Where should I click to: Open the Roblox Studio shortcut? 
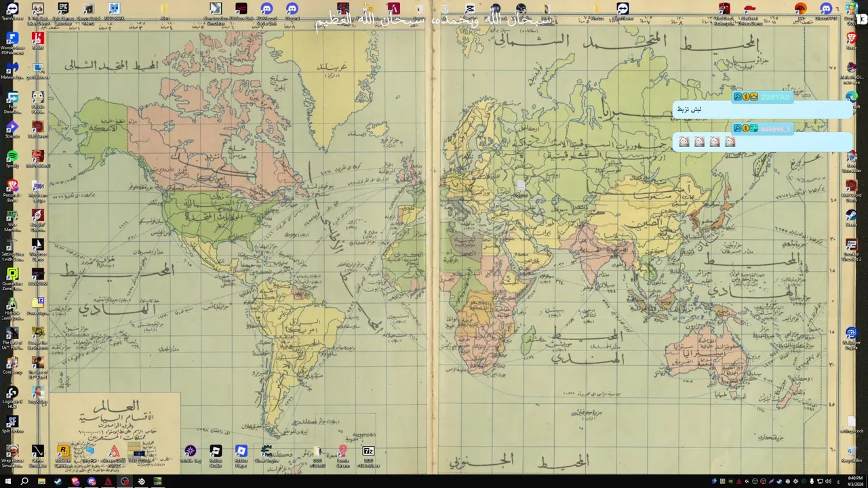click(x=216, y=455)
